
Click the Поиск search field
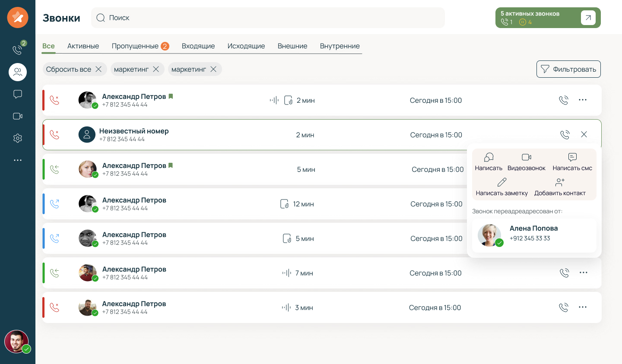click(268, 18)
